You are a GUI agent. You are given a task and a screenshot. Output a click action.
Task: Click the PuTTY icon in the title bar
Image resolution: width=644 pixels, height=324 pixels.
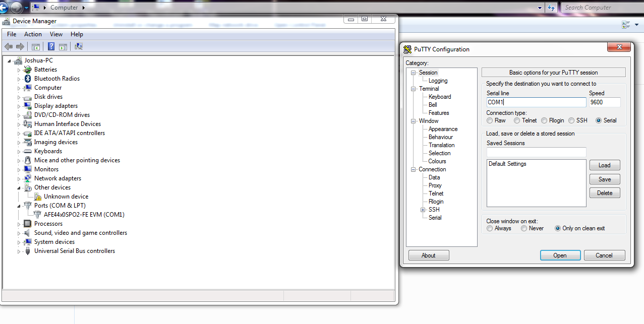(408, 49)
